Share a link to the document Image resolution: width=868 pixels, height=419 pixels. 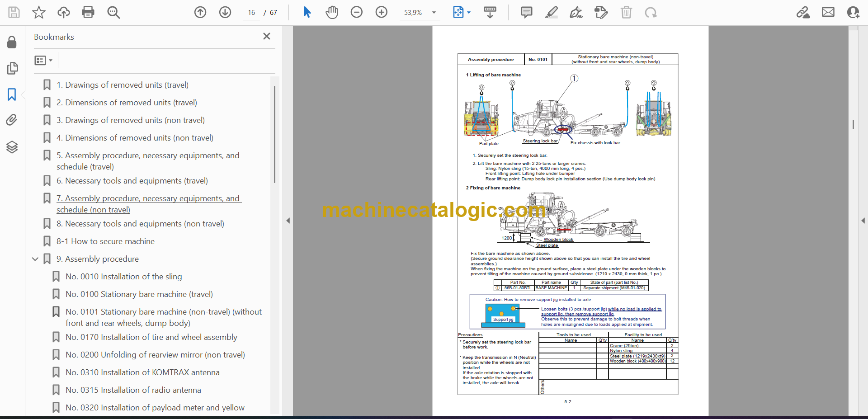click(803, 12)
